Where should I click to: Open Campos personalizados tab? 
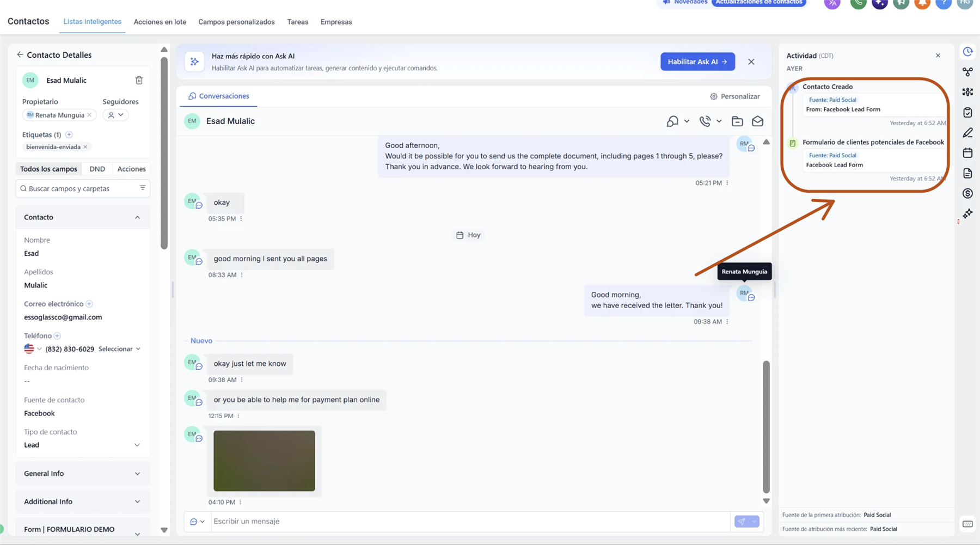pos(236,22)
